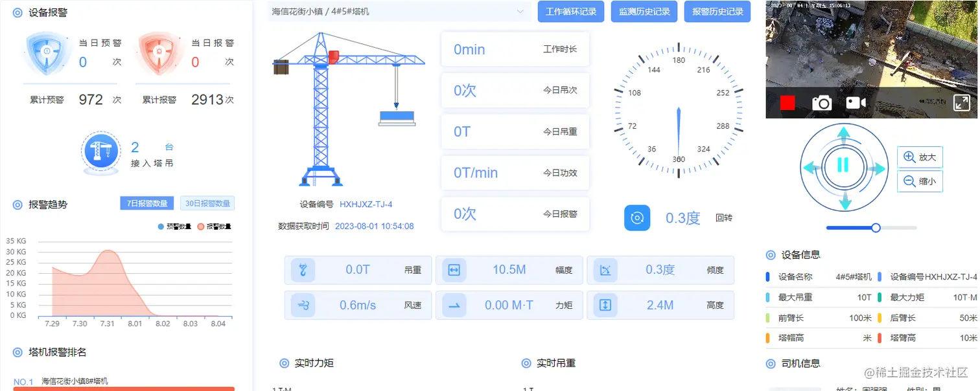Click the 今日报警 card
Image resolution: width=980 pixels, height=391 pixels.
515,214
